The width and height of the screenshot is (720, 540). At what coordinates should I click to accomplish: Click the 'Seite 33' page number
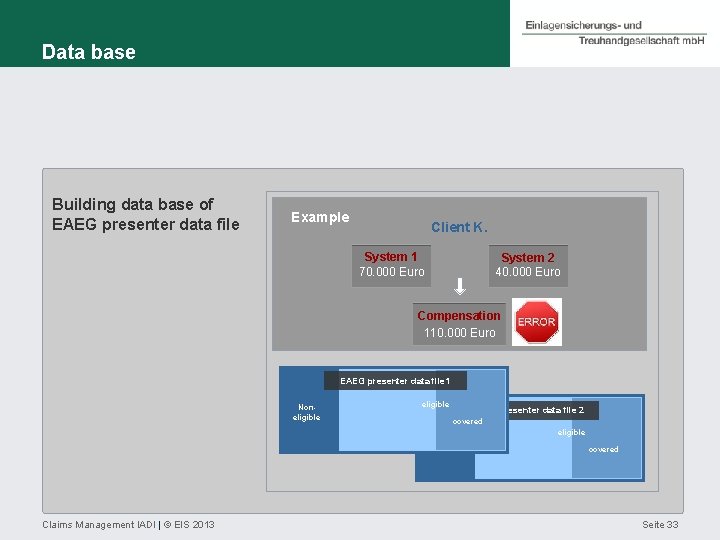[x=660, y=524]
